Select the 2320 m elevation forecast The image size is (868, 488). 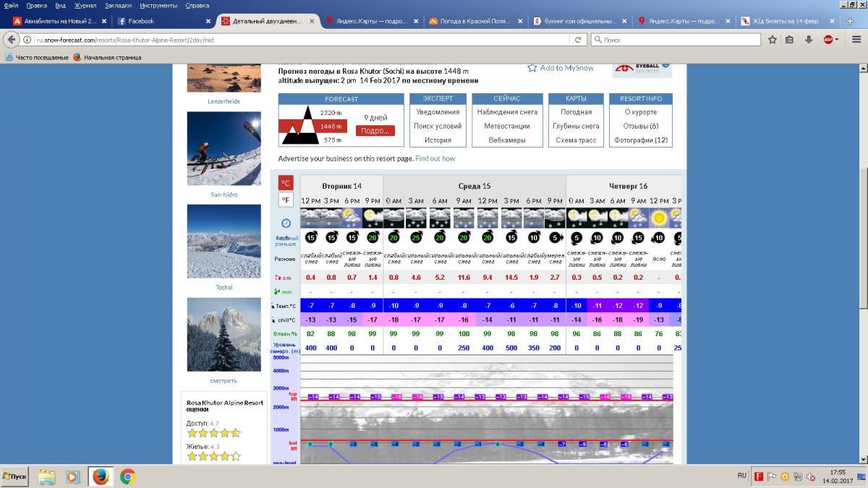click(x=331, y=113)
